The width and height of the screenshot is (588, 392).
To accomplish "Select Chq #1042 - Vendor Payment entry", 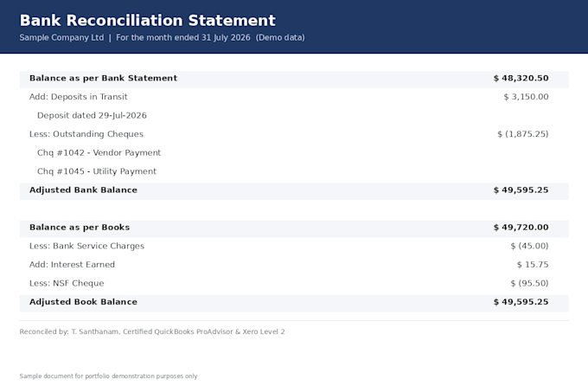I will click(99, 152).
